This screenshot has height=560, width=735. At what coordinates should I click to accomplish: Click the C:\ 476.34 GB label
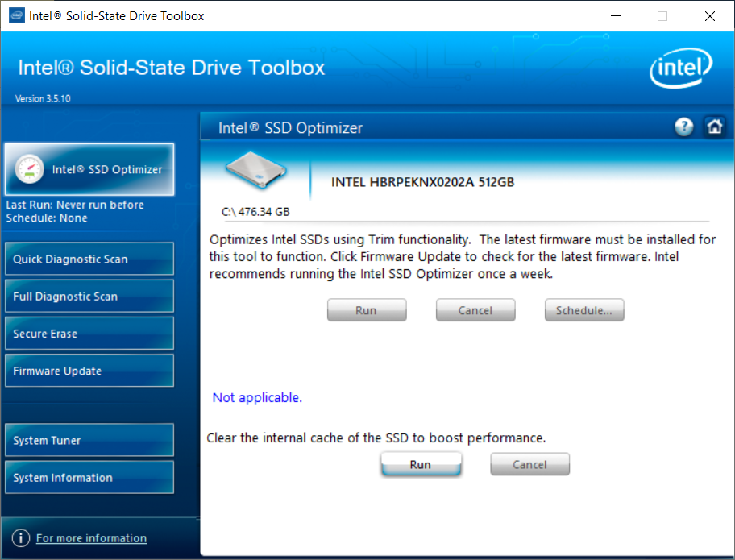click(255, 212)
